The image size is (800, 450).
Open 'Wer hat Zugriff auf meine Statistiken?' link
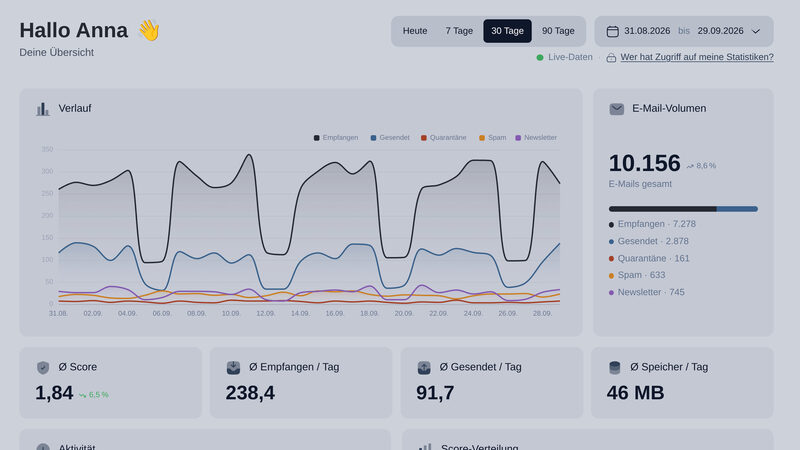697,57
